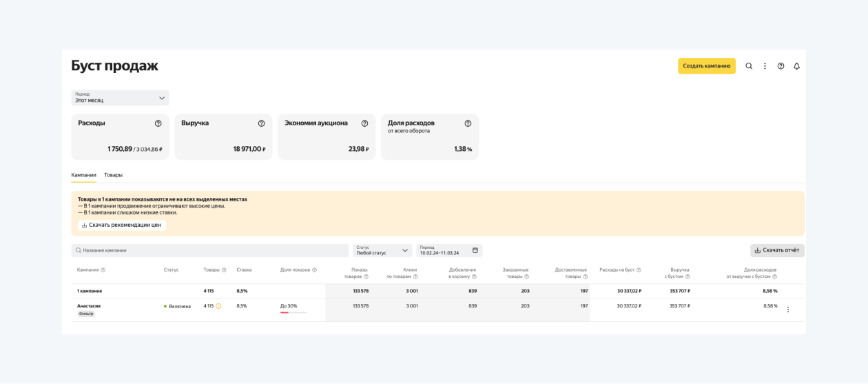Switch to the Товары tab

[x=113, y=175]
